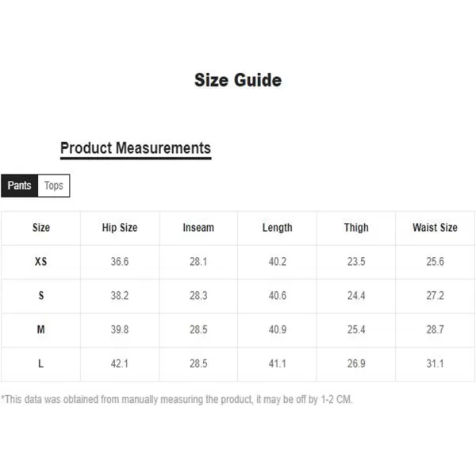Click the M waist size value 28.7
476x476 pixels.
tap(435, 330)
